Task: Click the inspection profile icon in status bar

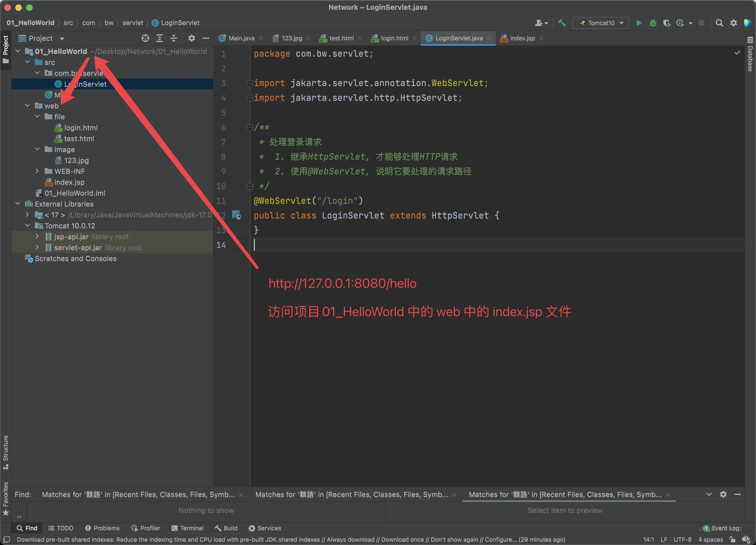Action: pos(746,539)
